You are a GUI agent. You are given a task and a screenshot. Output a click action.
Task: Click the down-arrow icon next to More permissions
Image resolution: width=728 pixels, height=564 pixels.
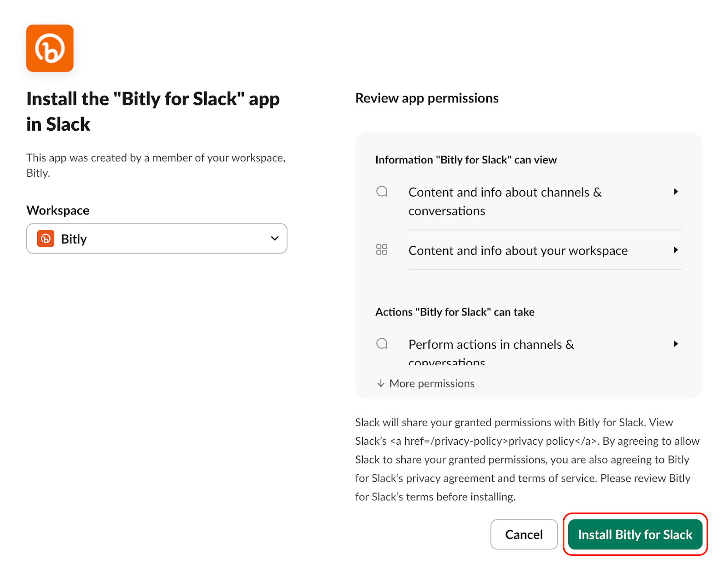click(x=380, y=384)
